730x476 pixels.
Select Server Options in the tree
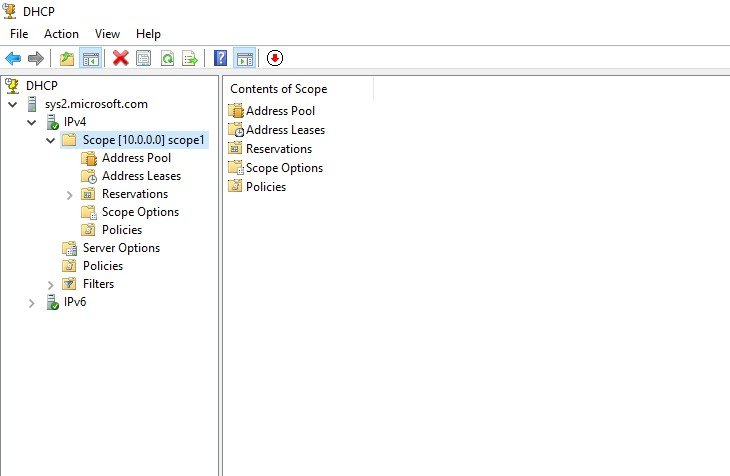[x=122, y=248]
